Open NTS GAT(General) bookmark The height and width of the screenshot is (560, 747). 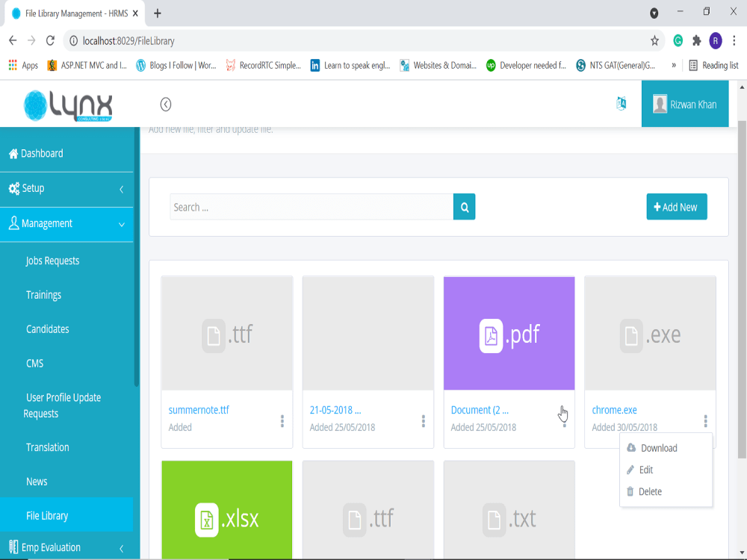(x=616, y=65)
